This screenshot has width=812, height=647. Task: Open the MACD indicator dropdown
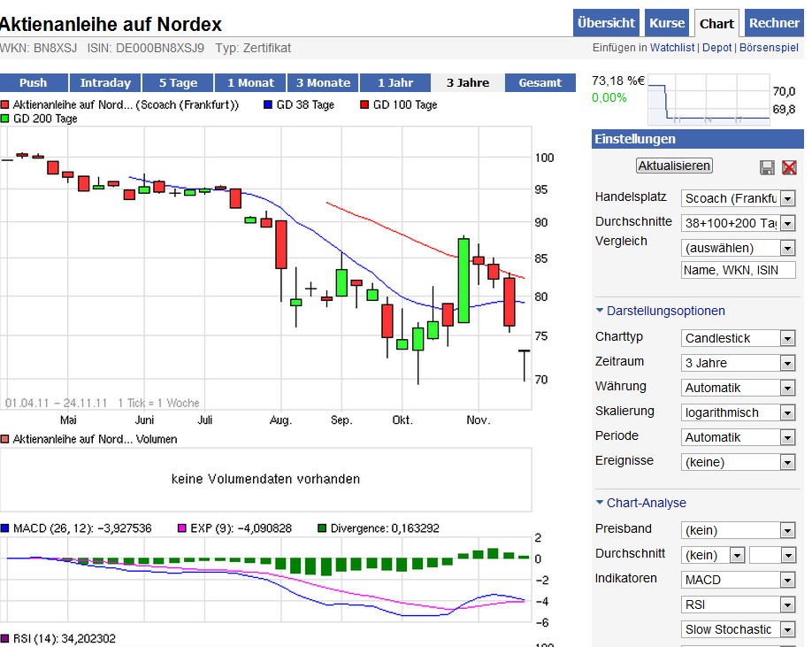point(738,581)
